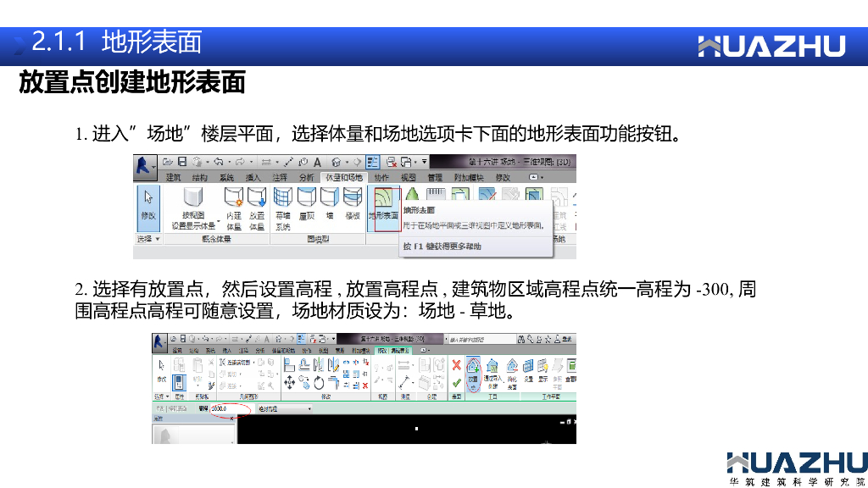Open the 附加模块 add-ins tab
The width and height of the screenshot is (868, 488).
coord(468,177)
